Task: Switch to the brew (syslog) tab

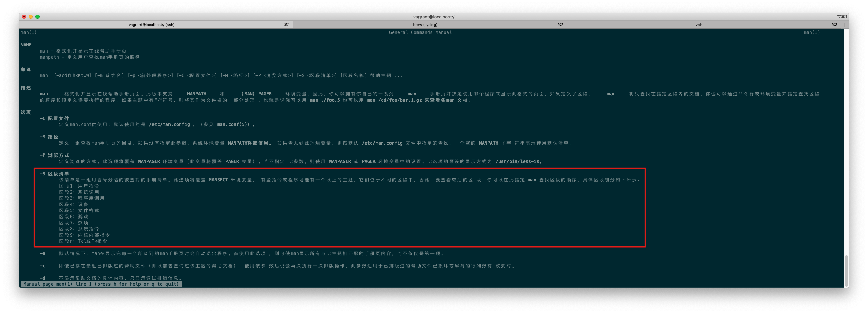Action: coord(430,25)
